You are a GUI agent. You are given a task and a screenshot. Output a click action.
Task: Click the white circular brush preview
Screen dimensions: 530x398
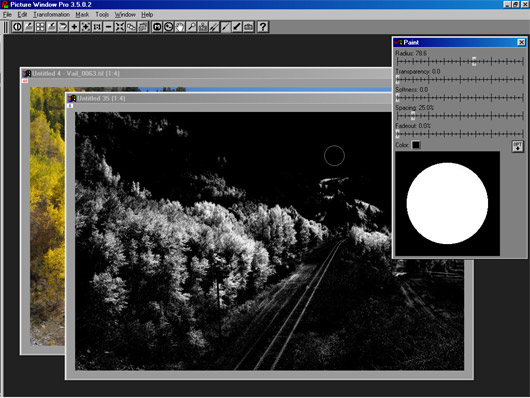tap(447, 203)
